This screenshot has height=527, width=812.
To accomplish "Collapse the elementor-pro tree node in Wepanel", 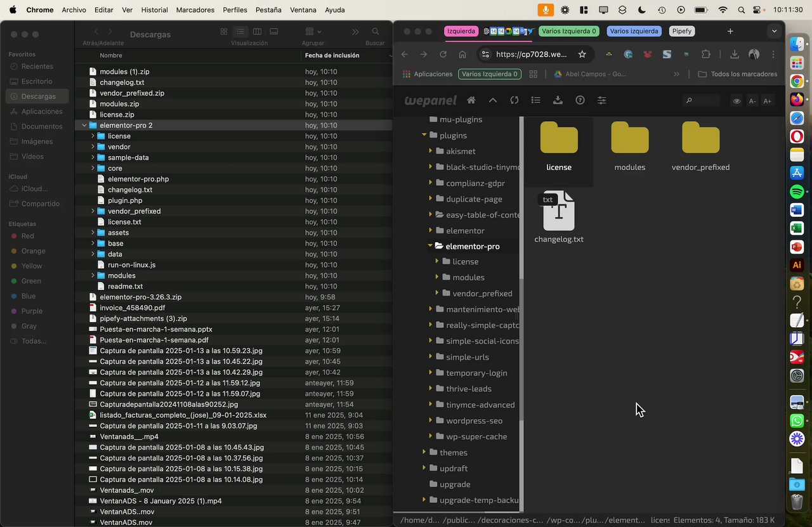I will click(430, 246).
